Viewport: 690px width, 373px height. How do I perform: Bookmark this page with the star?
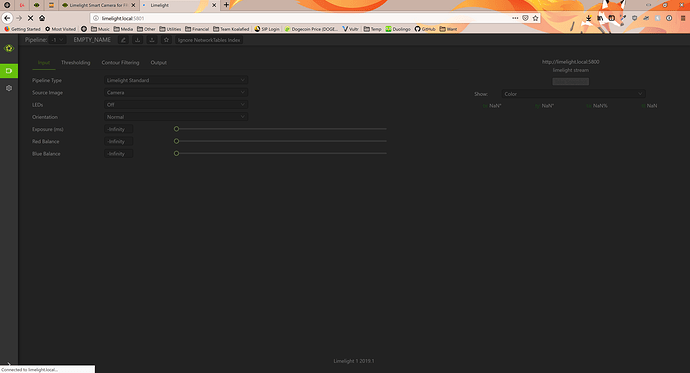535,18
